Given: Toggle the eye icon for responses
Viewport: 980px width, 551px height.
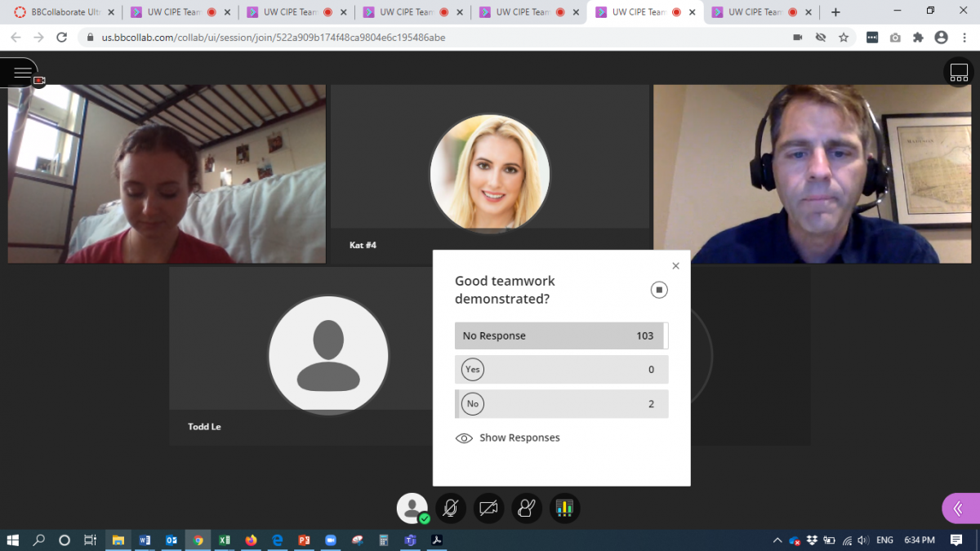Looking at the screenshot, I should (x=464, y=438).
